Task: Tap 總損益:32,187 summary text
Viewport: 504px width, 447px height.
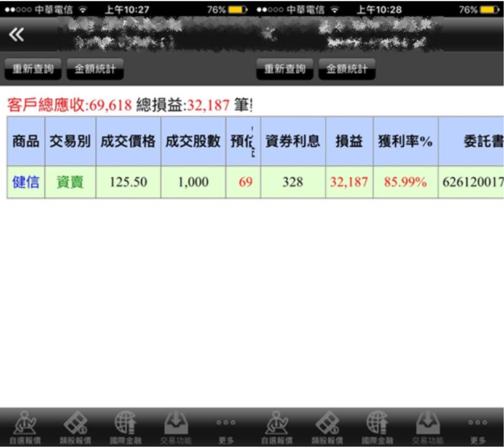Action: [x=183, y=105]
